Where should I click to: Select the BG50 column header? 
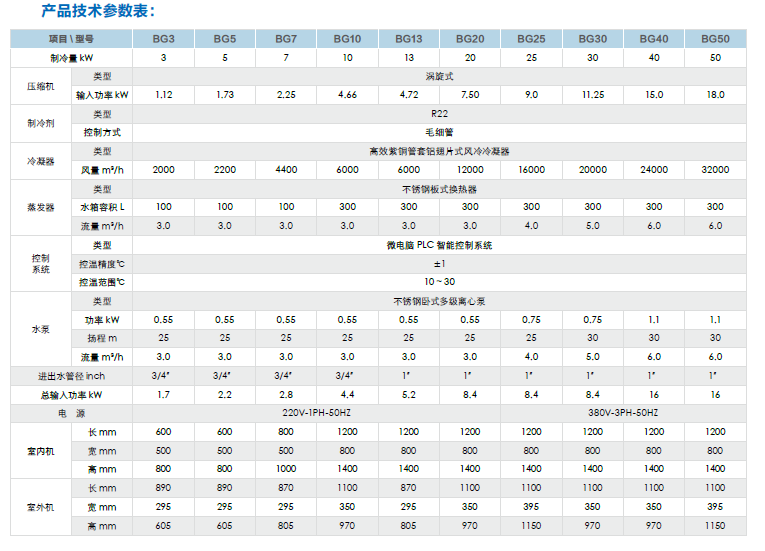coord(715,39)
